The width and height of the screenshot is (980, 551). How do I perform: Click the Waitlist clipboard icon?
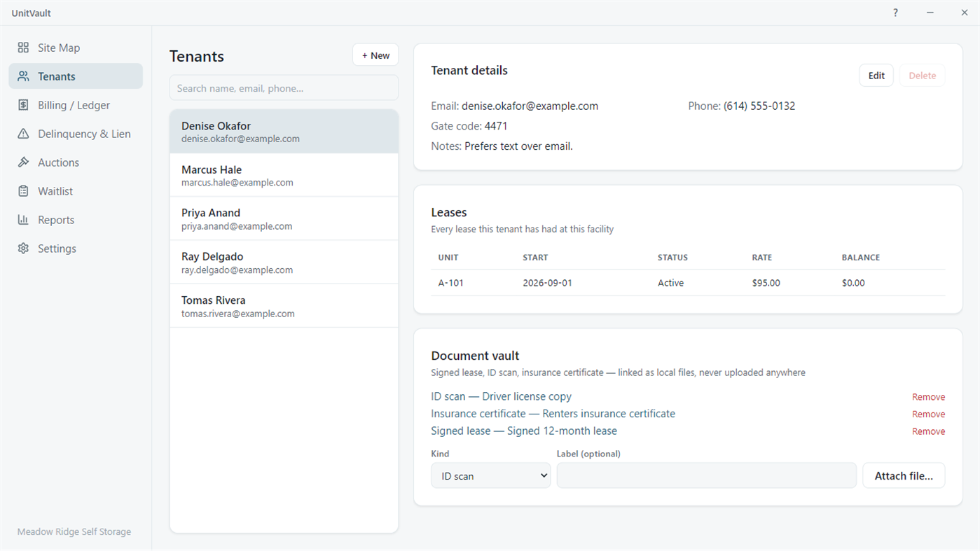[x=23, y=191]
